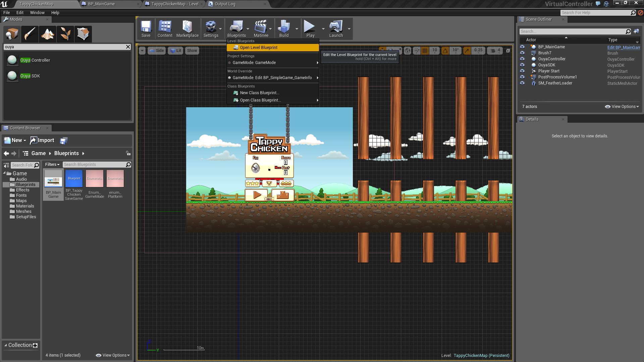Select Open Level Blueprint menu entry
This screenshot has height=362, width=644.
(259, 48)
